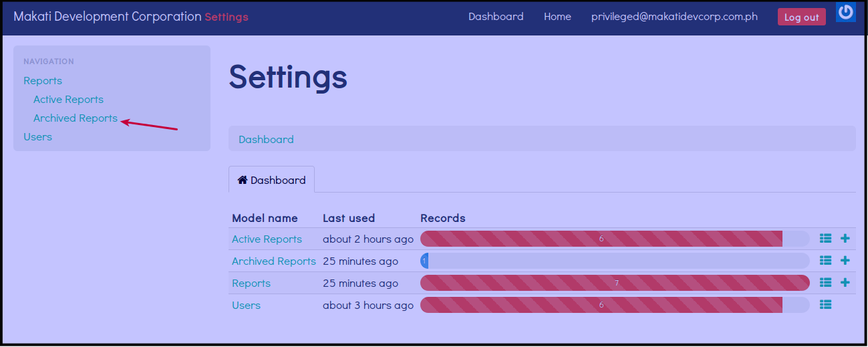Open Archived Reports model link in table
The image size is (868, 347).
click(274, 261)
